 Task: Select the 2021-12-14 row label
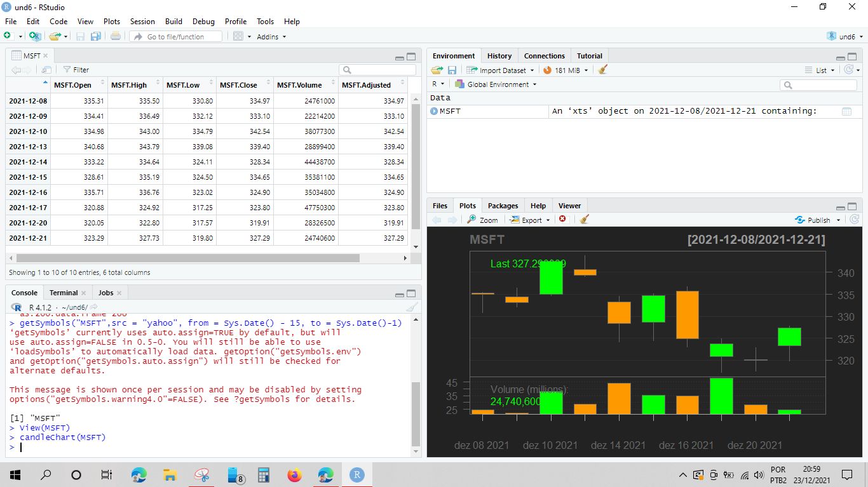point(28,162)
